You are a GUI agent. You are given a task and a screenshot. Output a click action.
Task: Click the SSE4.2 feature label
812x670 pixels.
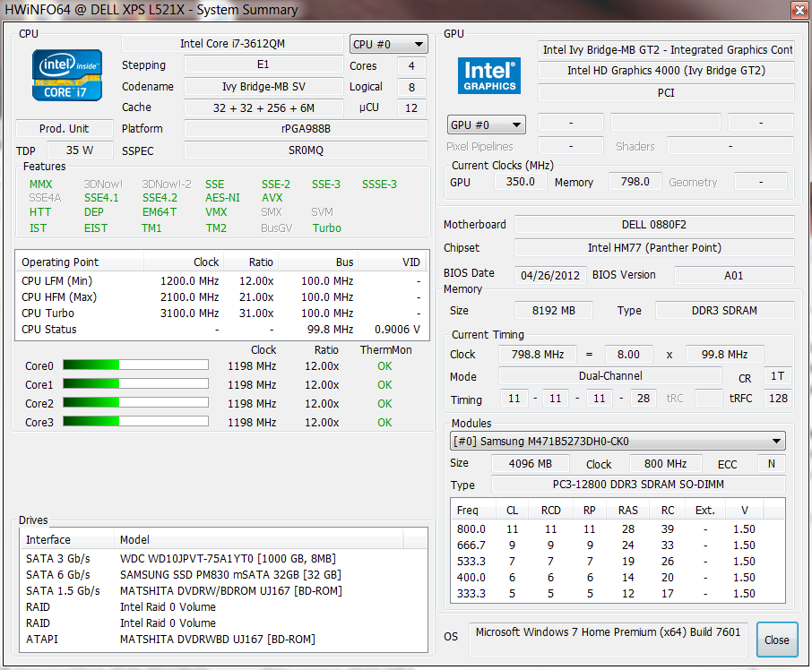pyautogui.click(x=160, y=198)
